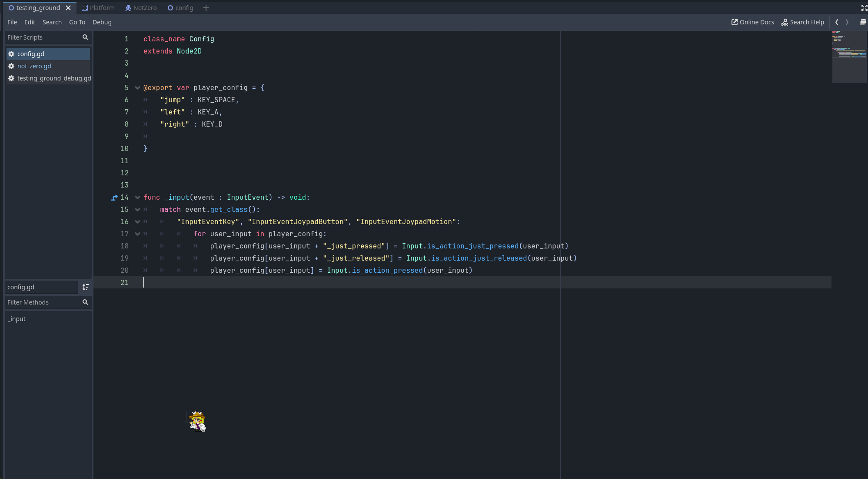Click the Filter Methods input field

click(43, 302)
